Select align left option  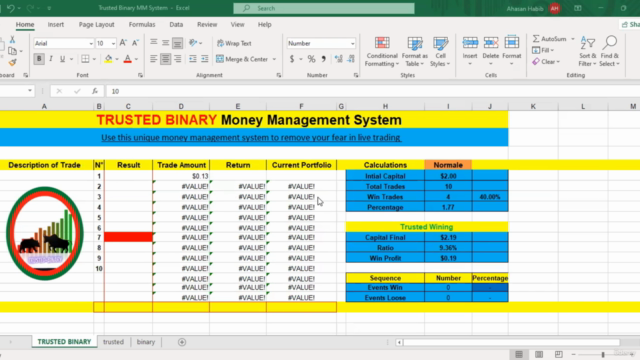pyautogui.click(x=153, y=59)
